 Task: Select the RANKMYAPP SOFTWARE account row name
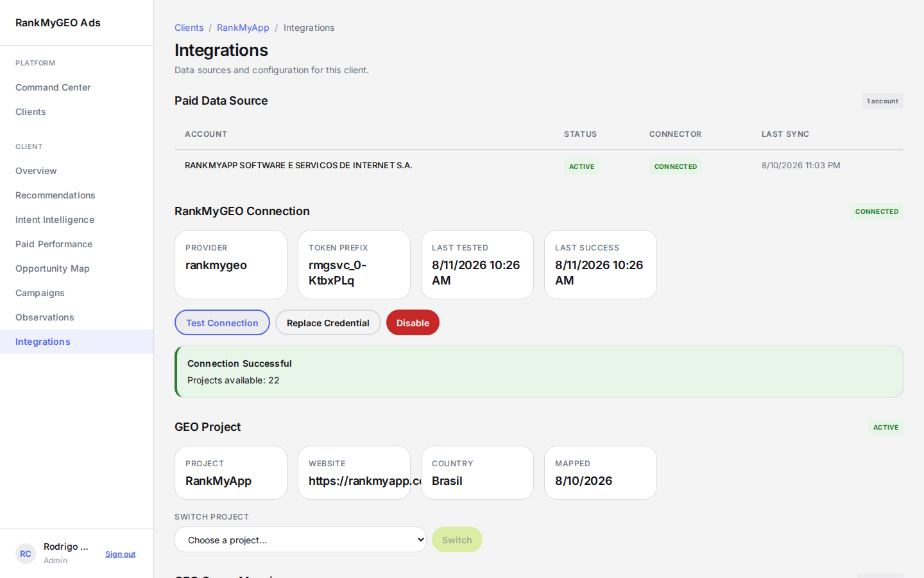[x=298, y=165]
